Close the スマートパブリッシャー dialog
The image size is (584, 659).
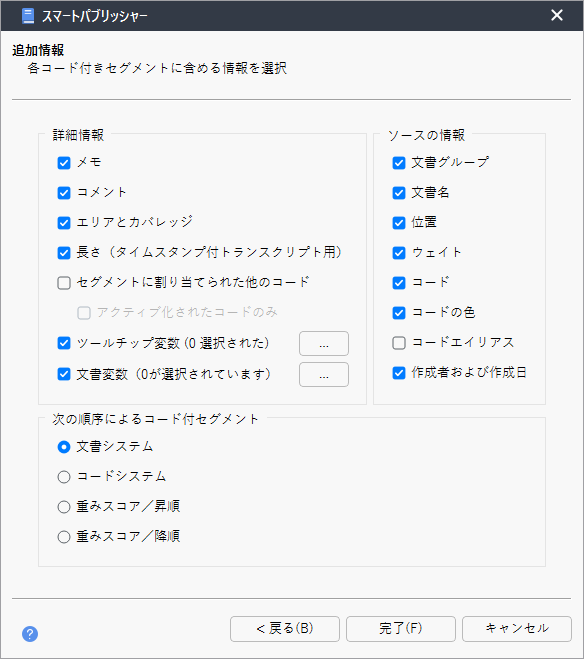[x=557, y=16]
